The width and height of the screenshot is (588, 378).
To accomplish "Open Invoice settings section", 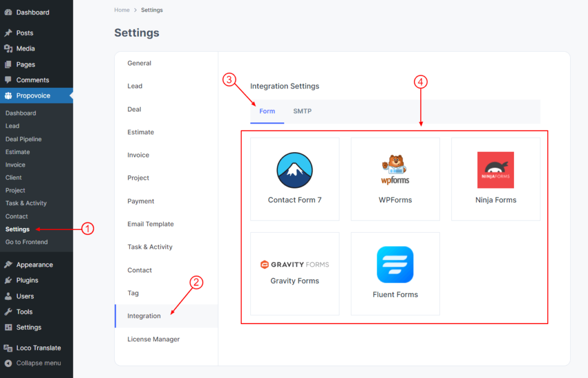I will click(x=138, y=155).
